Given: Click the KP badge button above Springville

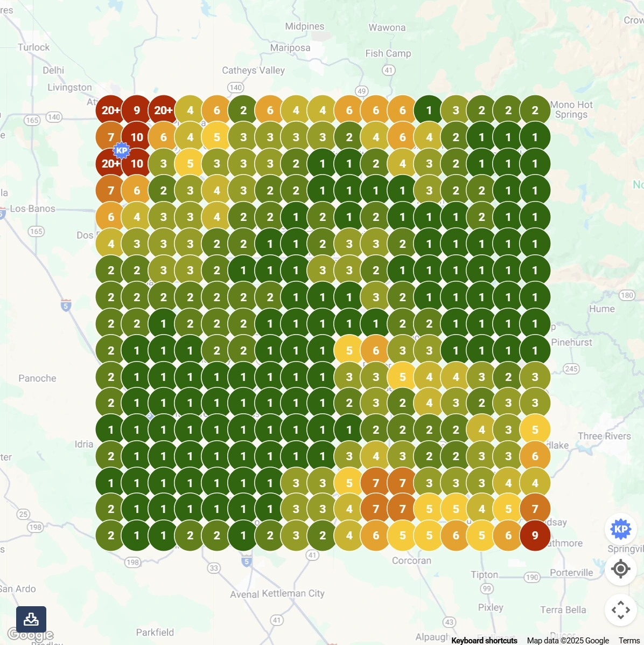Looking at the screenshot, I should 620,529.
